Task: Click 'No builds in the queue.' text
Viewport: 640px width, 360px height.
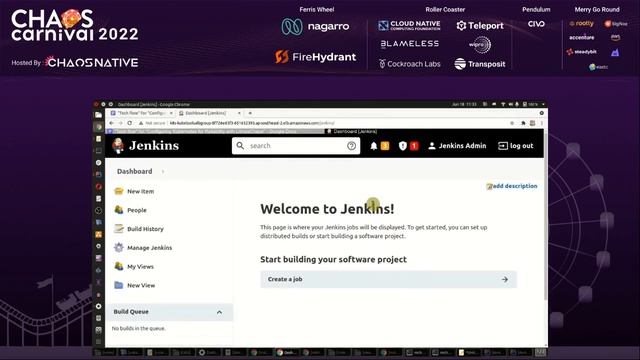Action: pyautogui.click(x=138, y=328)
